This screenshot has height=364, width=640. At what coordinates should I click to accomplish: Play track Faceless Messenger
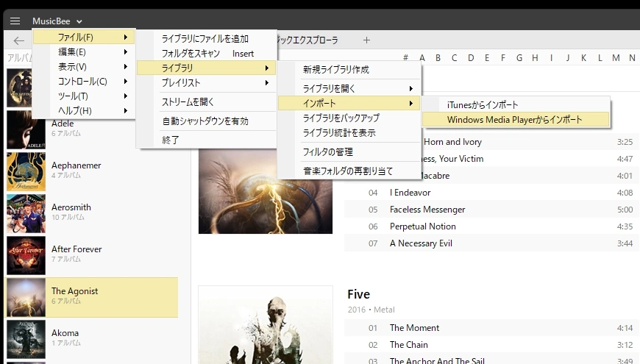(427, 210)
